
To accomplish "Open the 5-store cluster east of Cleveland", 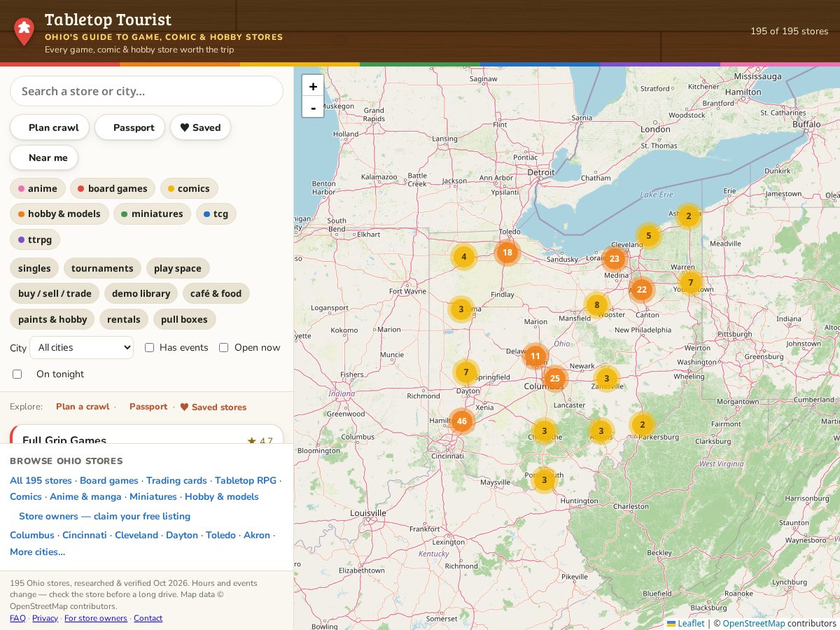I will (648, 236).
